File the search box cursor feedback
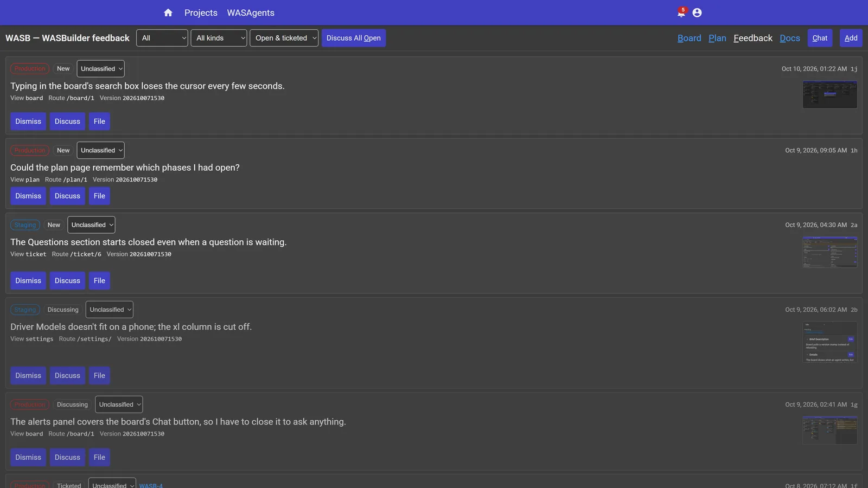The image size is (868, 488). [x=99, y=121]
